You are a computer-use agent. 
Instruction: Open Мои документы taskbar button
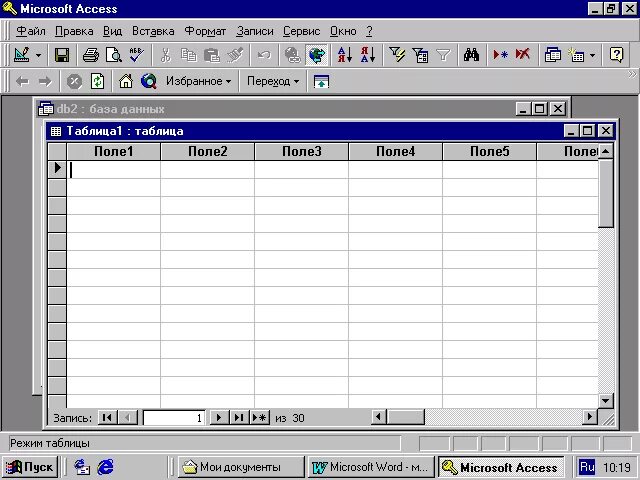(241, 467)
